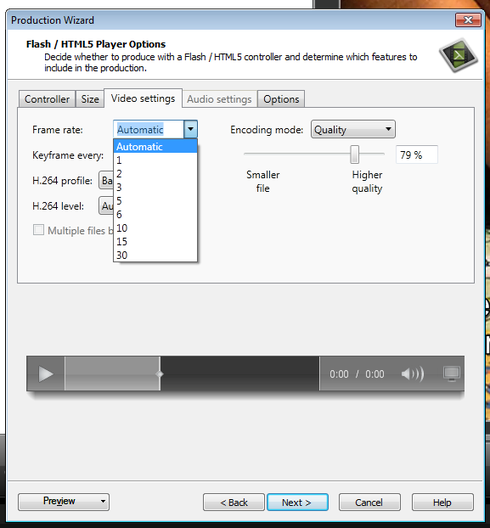The height and width of the screenshot is (528, 490).
Task: Click the Camtasia logo icon in header
Action: click(x=458, y=55)
